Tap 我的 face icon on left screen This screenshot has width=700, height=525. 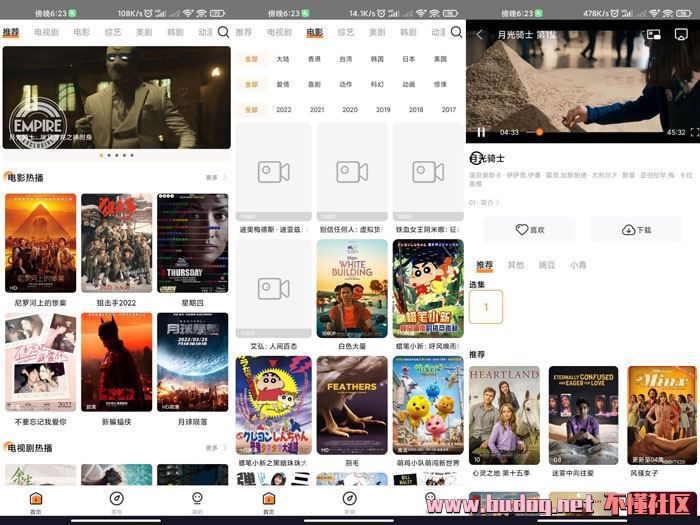(x=197, y=502)
